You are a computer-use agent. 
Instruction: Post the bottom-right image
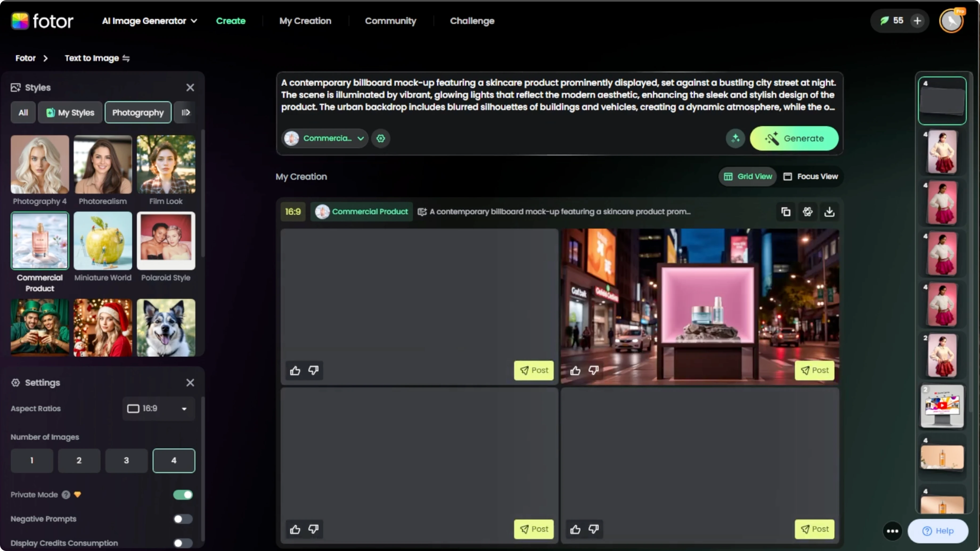coord(815,529)
